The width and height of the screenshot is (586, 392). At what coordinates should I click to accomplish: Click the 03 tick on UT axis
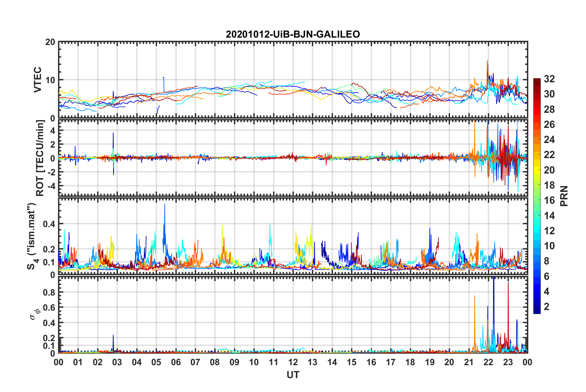[x=117, y=362]
